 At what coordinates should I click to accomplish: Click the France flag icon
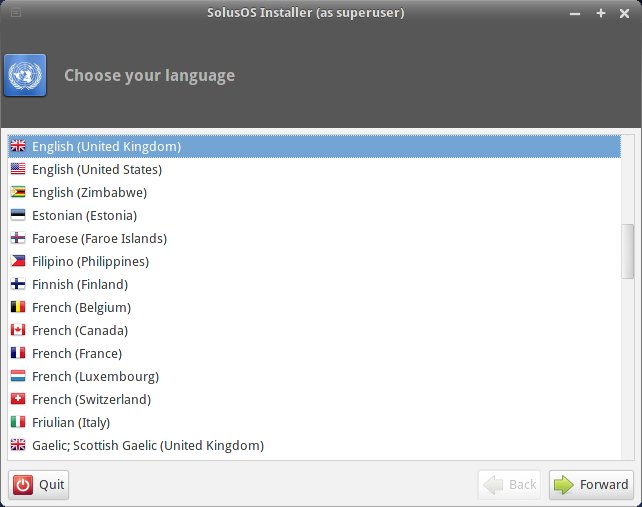18,353
